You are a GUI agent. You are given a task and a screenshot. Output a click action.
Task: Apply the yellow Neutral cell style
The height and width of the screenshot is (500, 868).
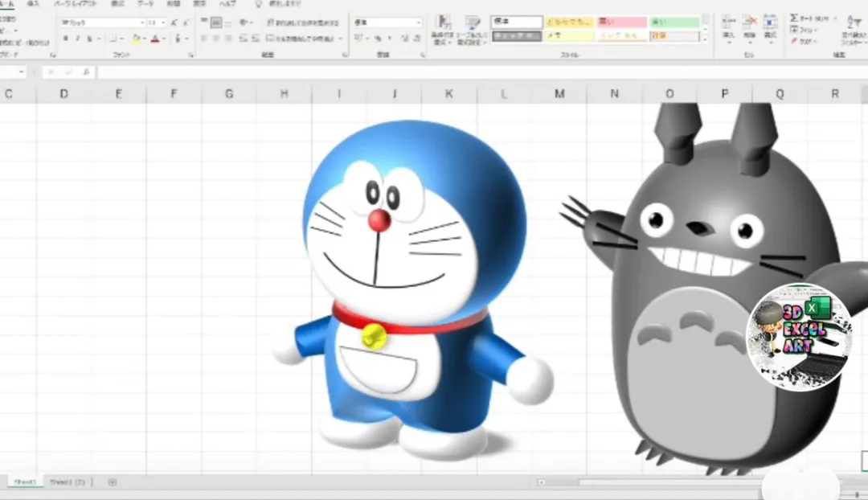coord(569,23)
